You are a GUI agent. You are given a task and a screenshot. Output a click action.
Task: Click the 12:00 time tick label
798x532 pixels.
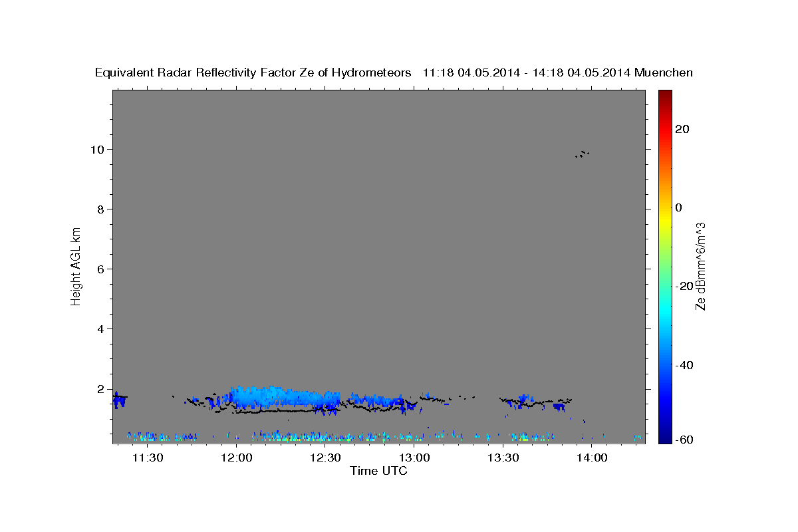236,458
